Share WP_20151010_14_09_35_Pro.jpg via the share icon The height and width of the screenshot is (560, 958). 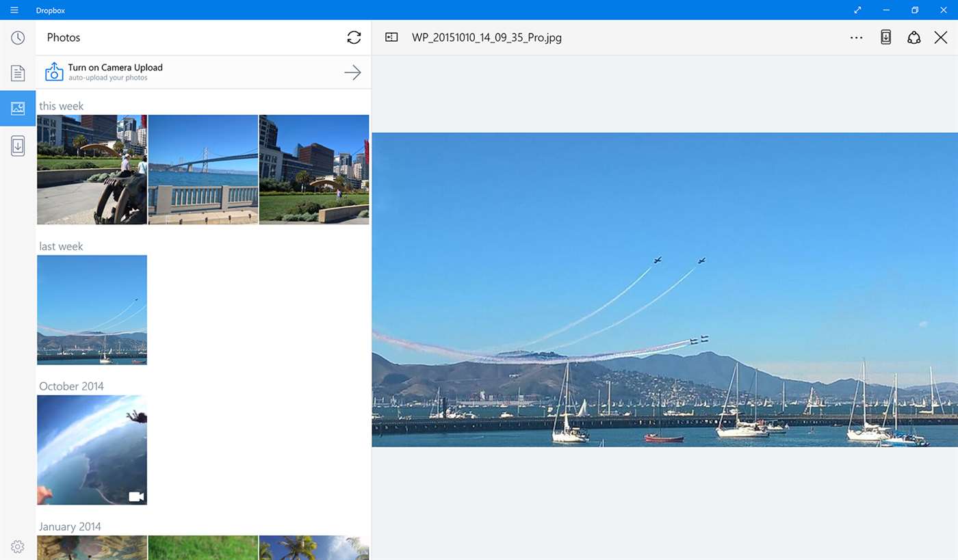pos(914,38)
